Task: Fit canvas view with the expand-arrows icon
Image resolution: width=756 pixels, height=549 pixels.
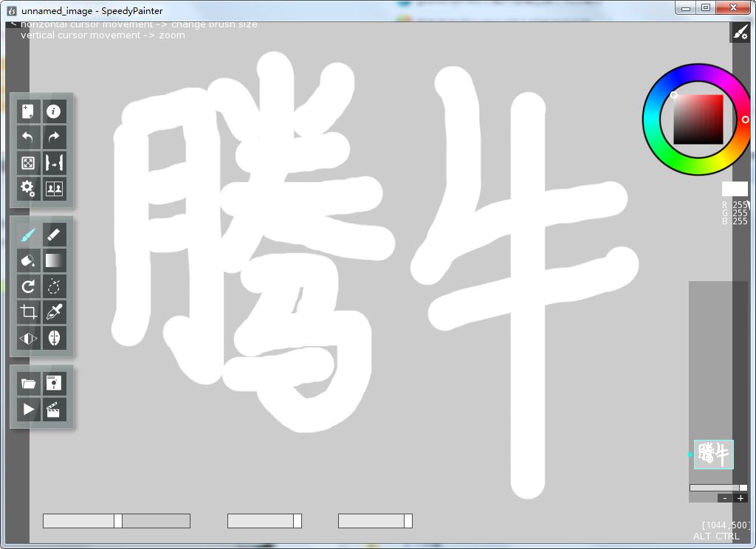Action: pyautogui.click(x=28, y=163)
